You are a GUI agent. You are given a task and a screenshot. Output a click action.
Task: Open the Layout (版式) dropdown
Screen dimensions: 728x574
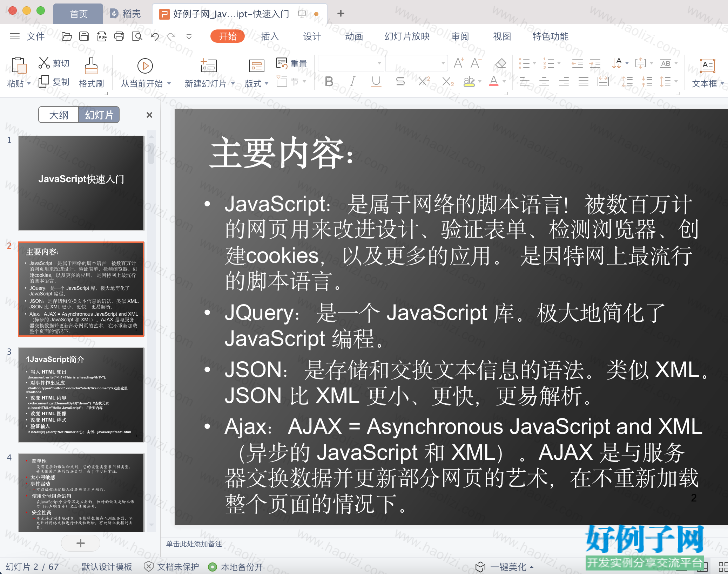[257, 83]
